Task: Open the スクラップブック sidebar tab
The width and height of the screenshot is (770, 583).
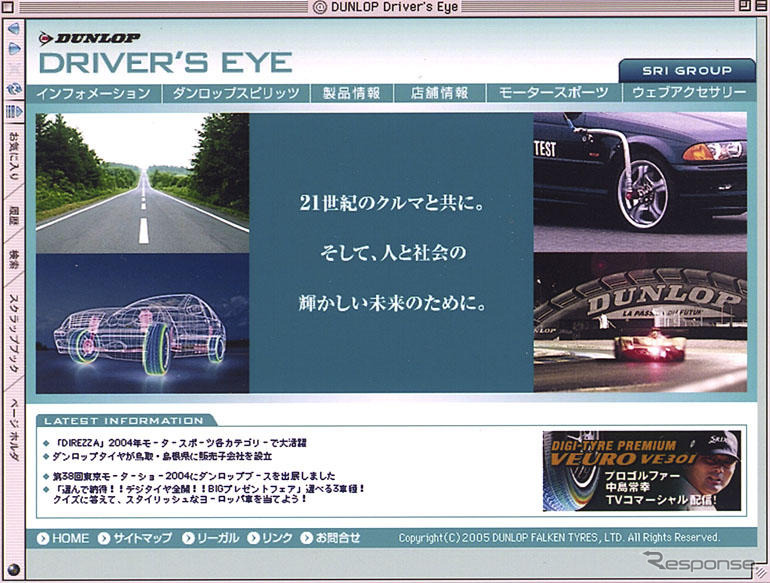Action: click(14, 334)
